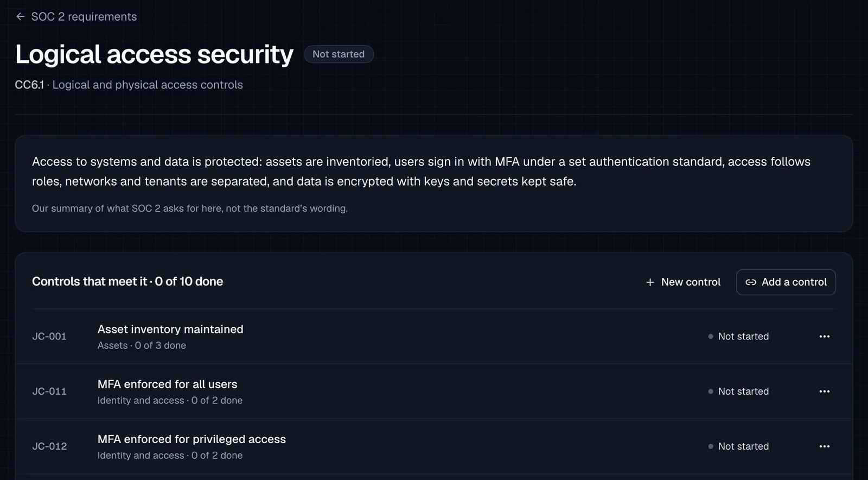
Task: Select the JC-001 control ID
Action: pyautogui.click(x=49, y=337)
